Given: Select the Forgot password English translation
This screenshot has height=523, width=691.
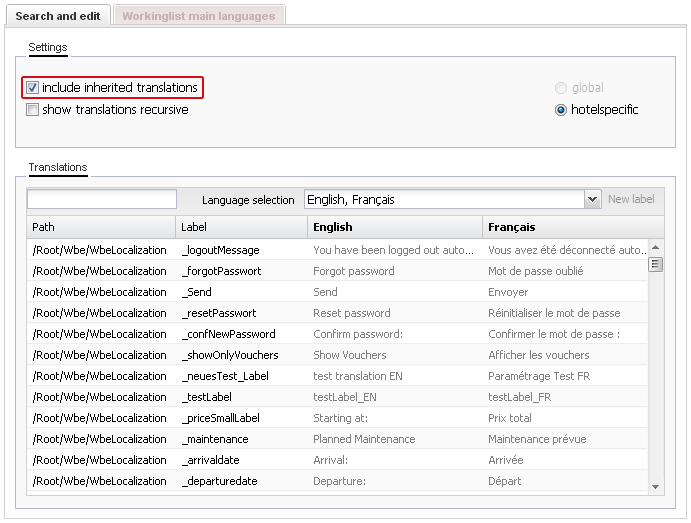Looking at the screenshot, I should [x=354, y=271].
